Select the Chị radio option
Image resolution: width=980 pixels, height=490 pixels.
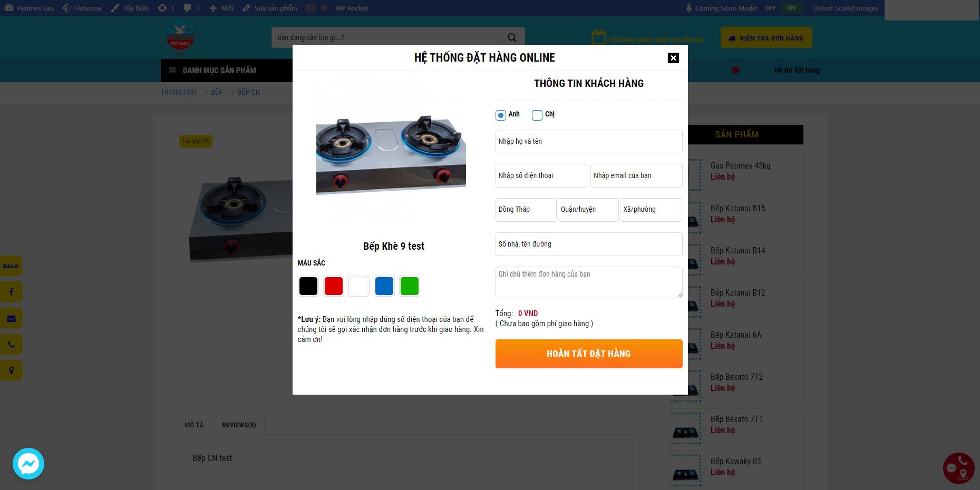pyautogui.click(x=537, y=115)
